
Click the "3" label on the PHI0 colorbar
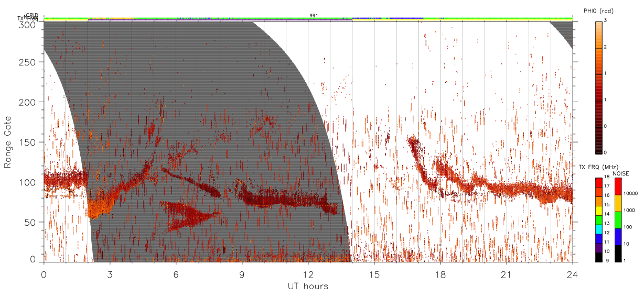click(x=605, y=21)
